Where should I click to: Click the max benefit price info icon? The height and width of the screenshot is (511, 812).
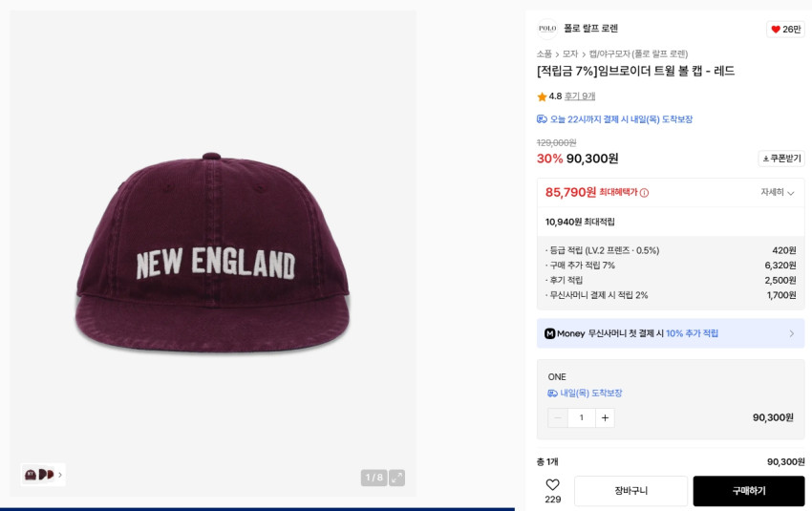[644, 193]
